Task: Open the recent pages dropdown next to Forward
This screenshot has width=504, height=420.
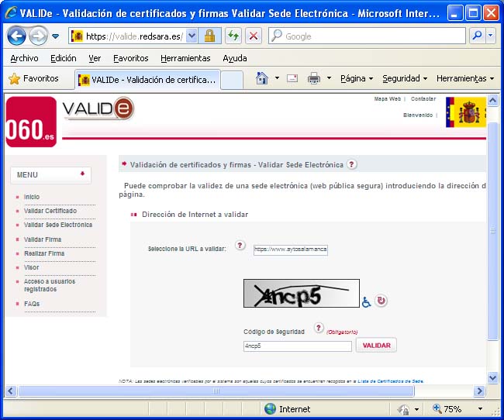Action: tap(55, 36)
